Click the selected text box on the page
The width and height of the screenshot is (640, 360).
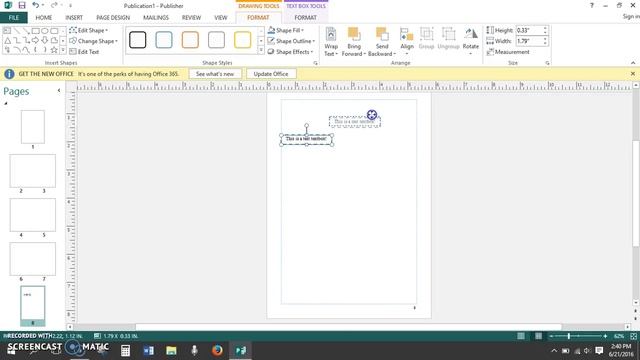point(307,139)
